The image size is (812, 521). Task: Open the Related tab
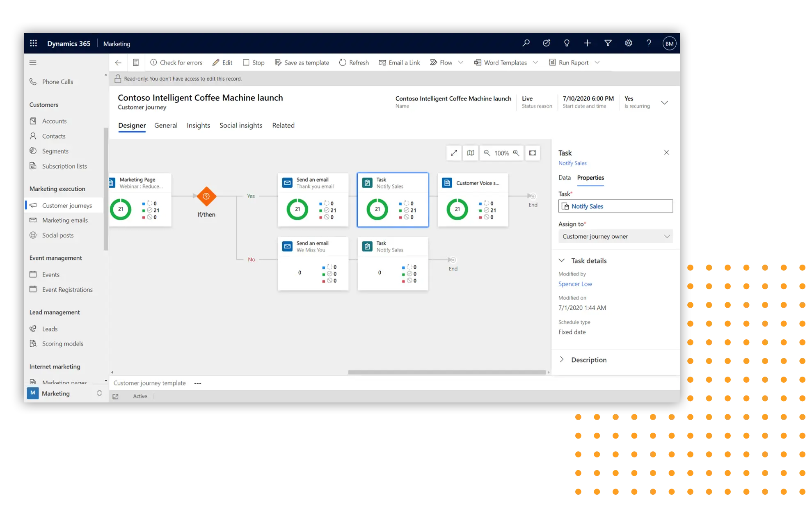pos(283,126)
